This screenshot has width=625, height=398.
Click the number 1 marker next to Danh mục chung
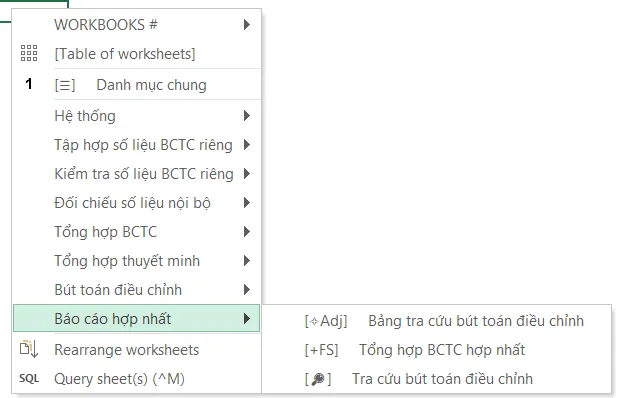click(29, 84)
